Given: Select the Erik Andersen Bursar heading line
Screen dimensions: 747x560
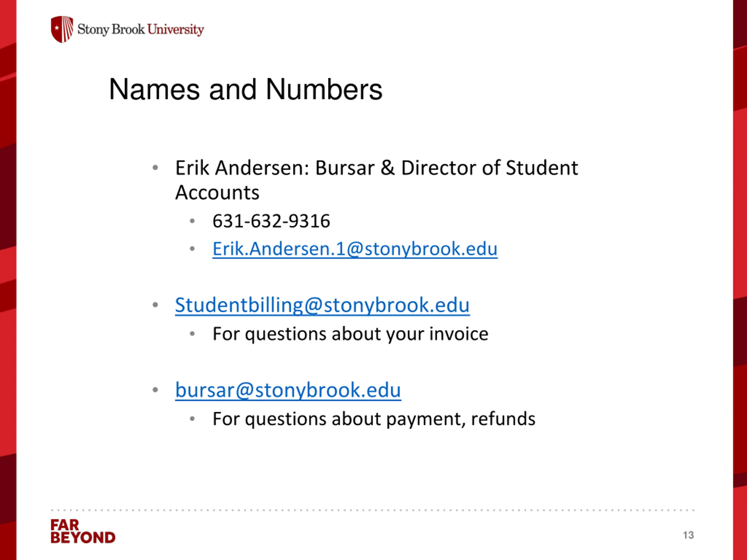Looking at the screenshot, I should coord(376,168).
